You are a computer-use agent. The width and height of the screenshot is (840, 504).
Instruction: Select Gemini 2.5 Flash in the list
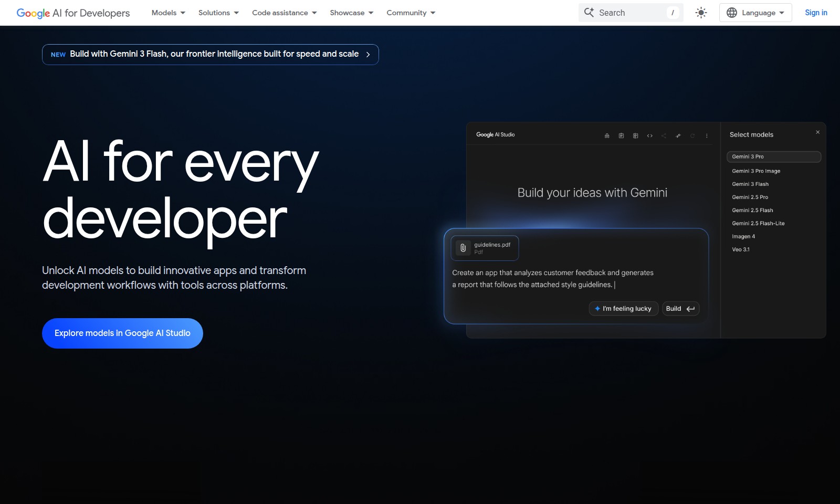(x=752, y=211)
